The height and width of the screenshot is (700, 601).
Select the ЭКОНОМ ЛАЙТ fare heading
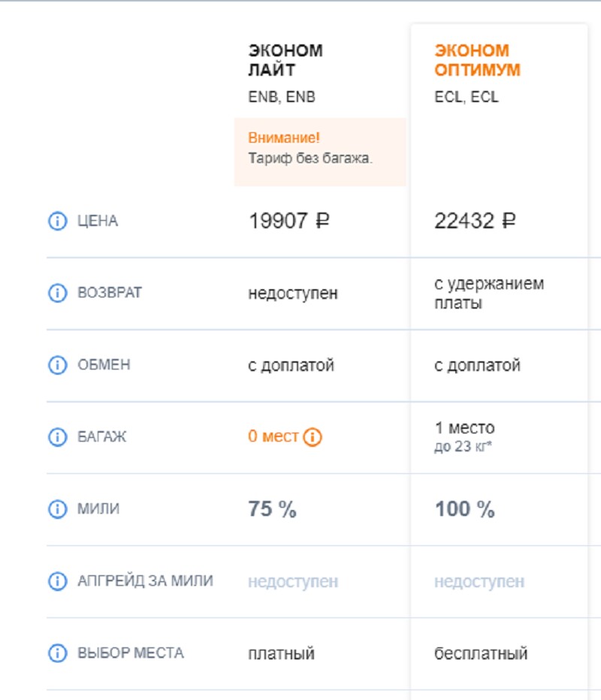[x=285, y=60]
